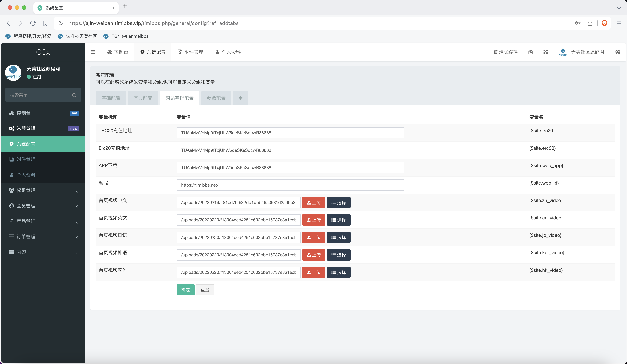This screenshot has height=364, width=627.
Task: Open the 基础配置 config tab
Action: pyautogui.click(x=111, y=98)
